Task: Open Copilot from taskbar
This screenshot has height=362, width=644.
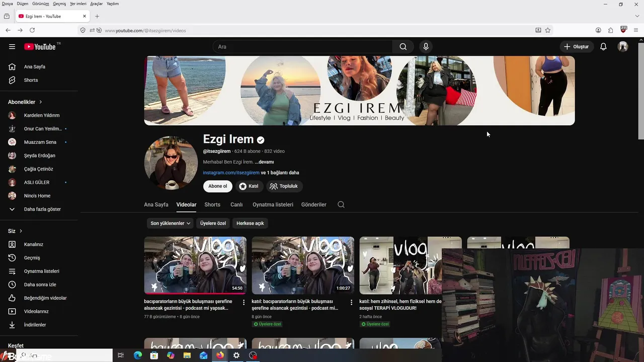Action: [171, 355]
